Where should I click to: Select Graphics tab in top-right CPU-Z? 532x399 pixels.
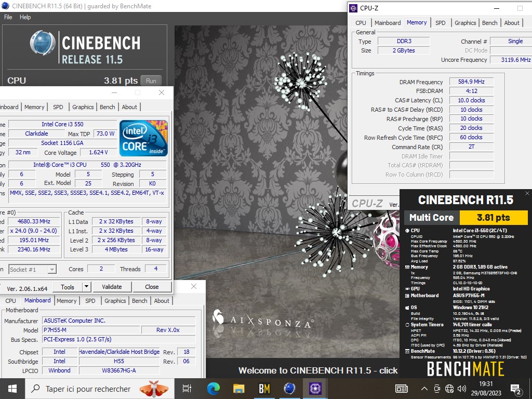(x=465, y=23)
